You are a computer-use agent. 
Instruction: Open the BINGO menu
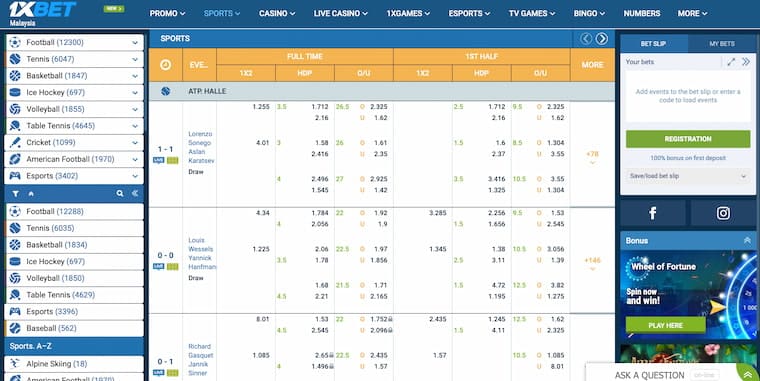[x=589, y=14]
